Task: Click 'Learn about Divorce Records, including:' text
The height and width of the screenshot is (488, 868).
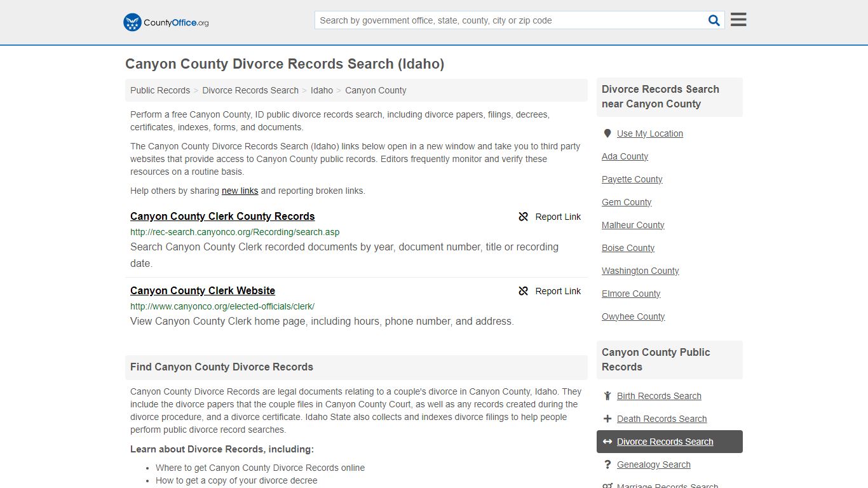Action: 222,449
